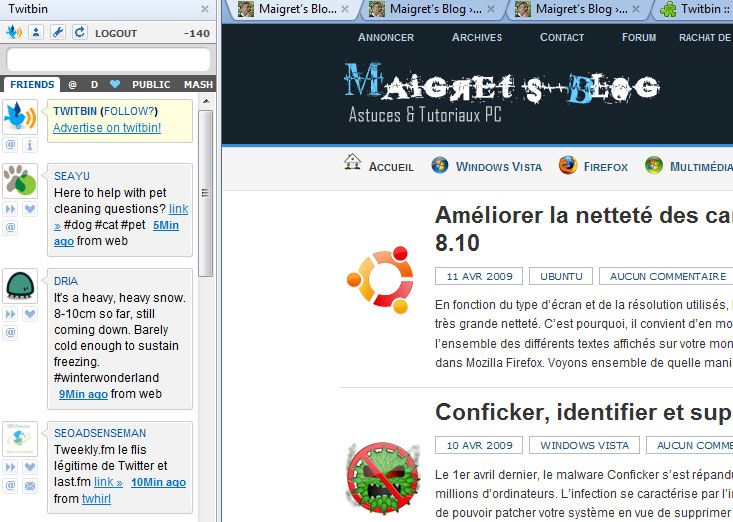Open Advertise on twitbin! link
The image size is (733, 522).
(x=107, y=128)
